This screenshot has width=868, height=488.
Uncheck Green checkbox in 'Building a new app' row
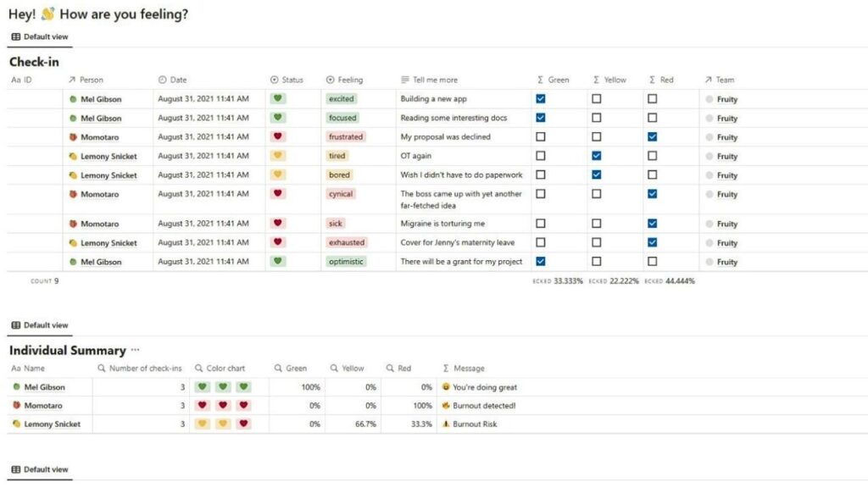[x=541, y=98]
